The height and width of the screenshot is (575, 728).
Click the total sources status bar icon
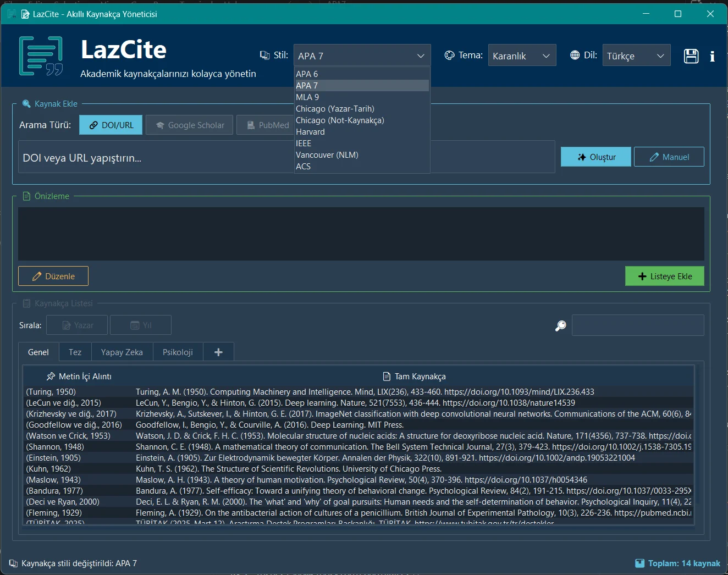click(639, 563)
